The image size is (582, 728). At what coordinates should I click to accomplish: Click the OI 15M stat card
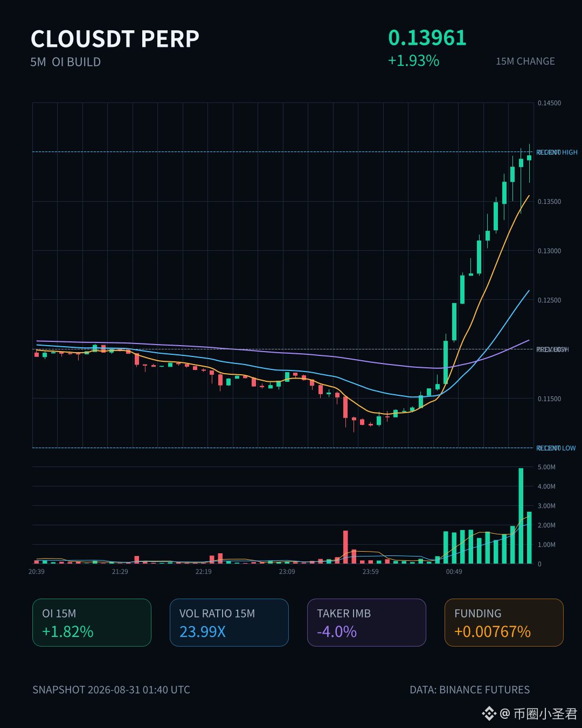92,622
